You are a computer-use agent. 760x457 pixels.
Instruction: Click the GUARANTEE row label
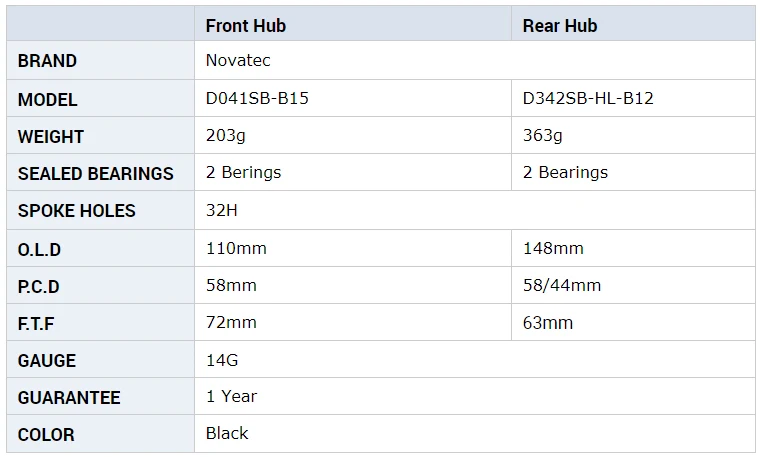pos(69,398)
